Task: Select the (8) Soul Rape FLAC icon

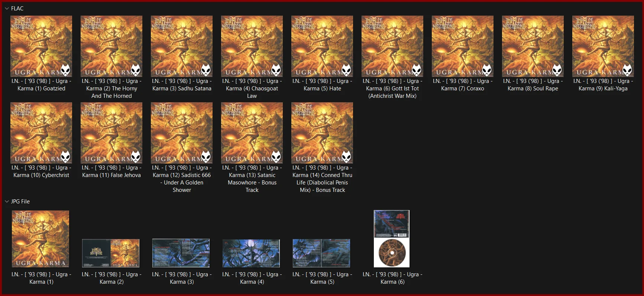Action: pyautogui.click(x=533, y=46)
